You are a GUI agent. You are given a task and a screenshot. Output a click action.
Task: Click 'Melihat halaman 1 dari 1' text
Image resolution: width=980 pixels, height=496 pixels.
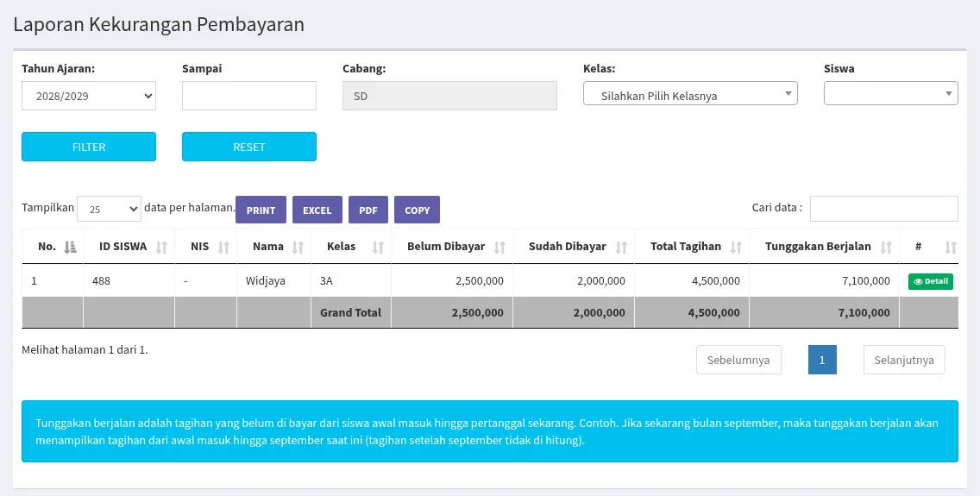tap(85, 350)
